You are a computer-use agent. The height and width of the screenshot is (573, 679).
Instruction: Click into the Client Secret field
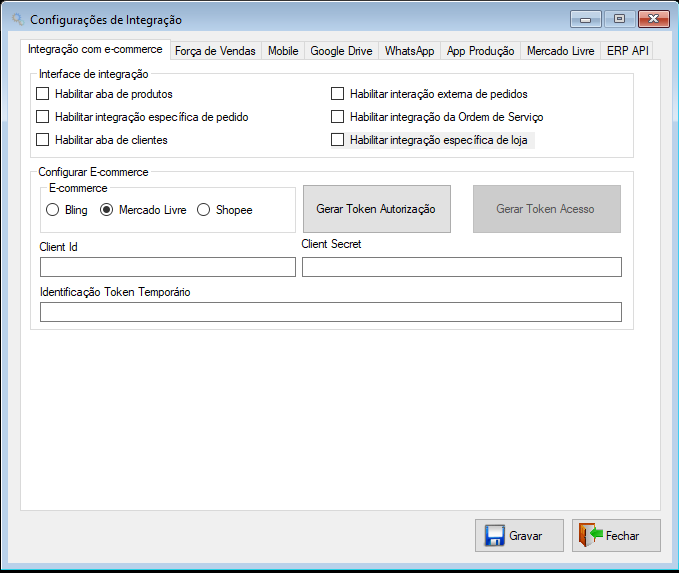click(462, 267)
